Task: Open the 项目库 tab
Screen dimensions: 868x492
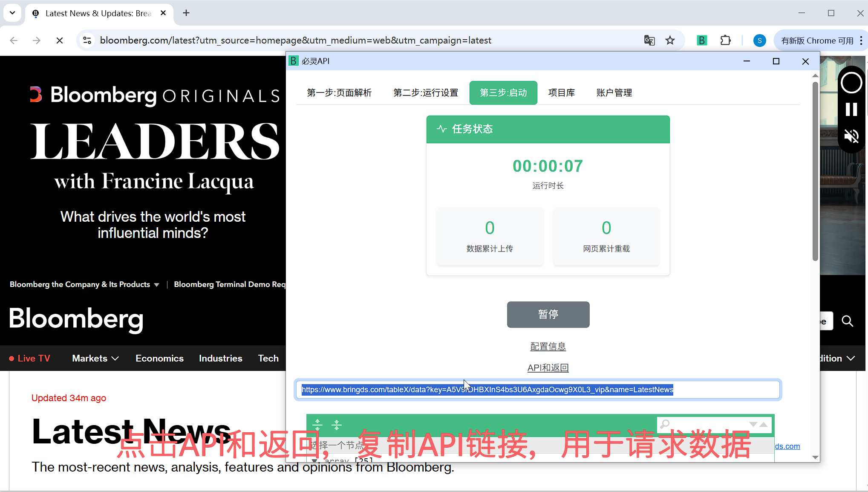Action: pyautogui.click(x=561, y=93)
